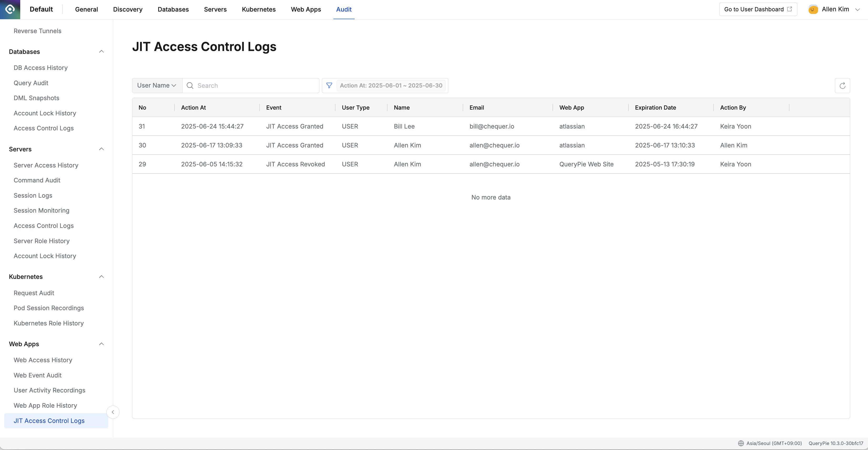The width and height of the screenshot is (868, 450).
Task: Click the globe icon in the status bar
Action: (741, 443)
